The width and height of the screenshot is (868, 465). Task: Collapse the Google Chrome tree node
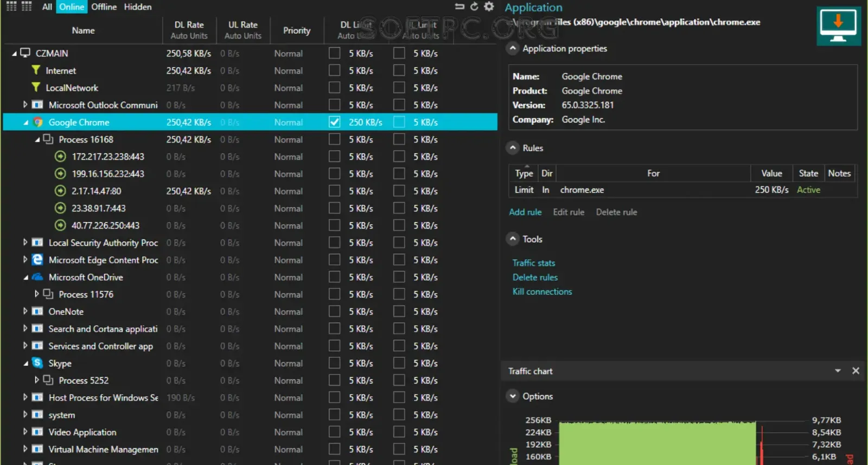(25, 122)
